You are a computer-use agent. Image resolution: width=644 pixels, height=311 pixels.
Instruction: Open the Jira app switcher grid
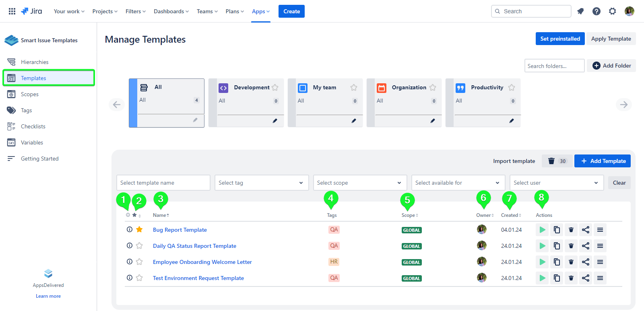coord(12,11)
